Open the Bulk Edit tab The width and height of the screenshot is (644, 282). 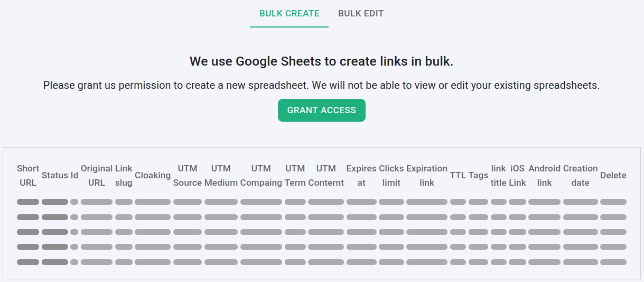[361, 14]
